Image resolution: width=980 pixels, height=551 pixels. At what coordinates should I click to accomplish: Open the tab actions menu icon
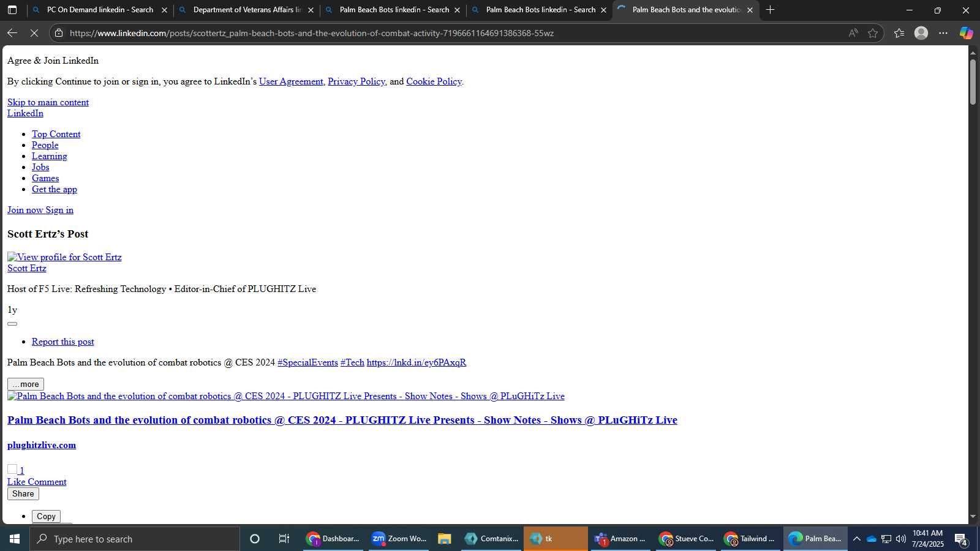(12, 10)
